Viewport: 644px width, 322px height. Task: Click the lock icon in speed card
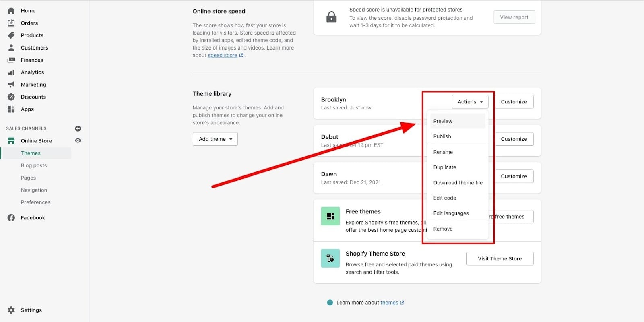331,17
